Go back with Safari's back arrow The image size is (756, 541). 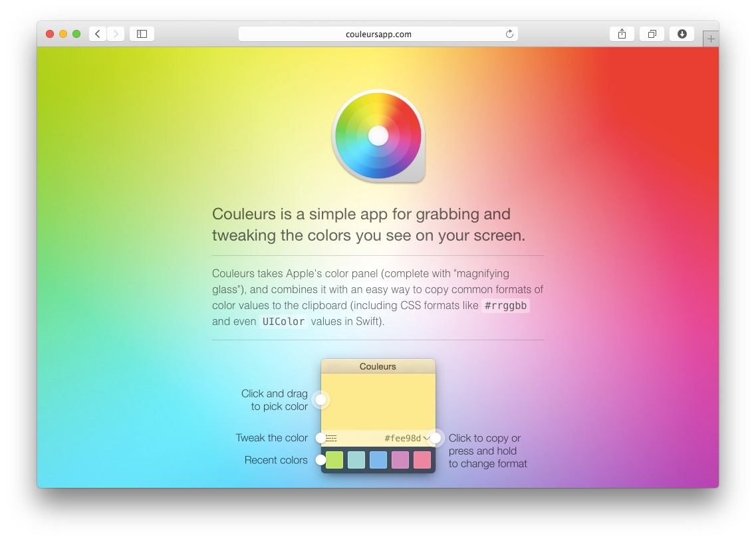[98, 34]
